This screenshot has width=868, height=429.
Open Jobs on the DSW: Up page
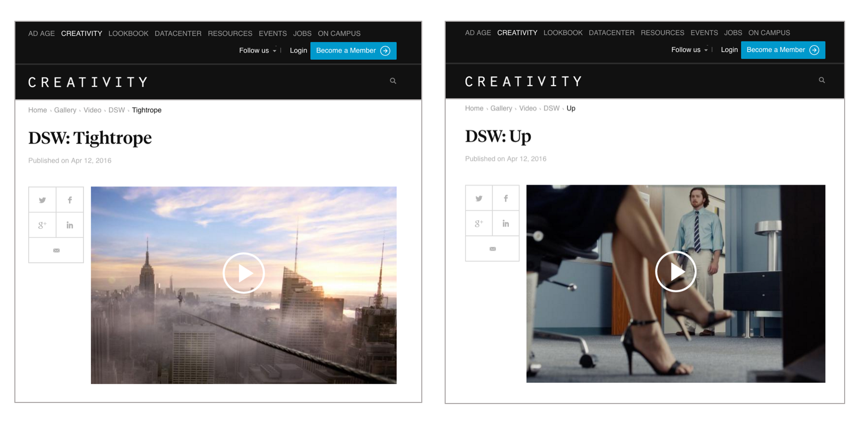click(x=733, y=33)
